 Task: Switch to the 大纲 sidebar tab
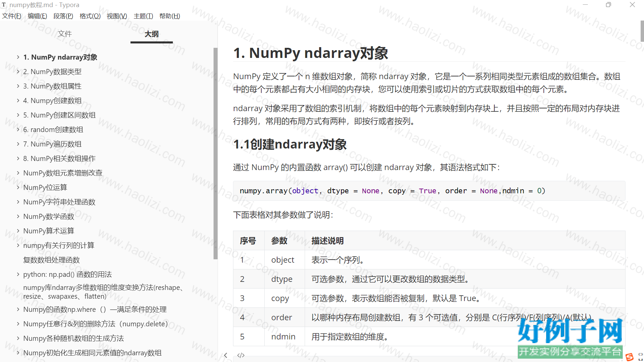point(152,34)
